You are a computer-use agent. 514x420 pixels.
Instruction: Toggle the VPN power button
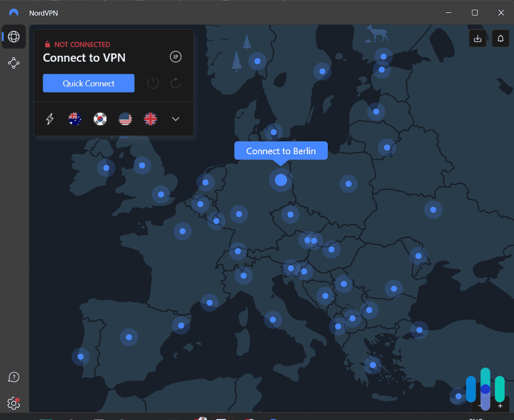[153, 83]
